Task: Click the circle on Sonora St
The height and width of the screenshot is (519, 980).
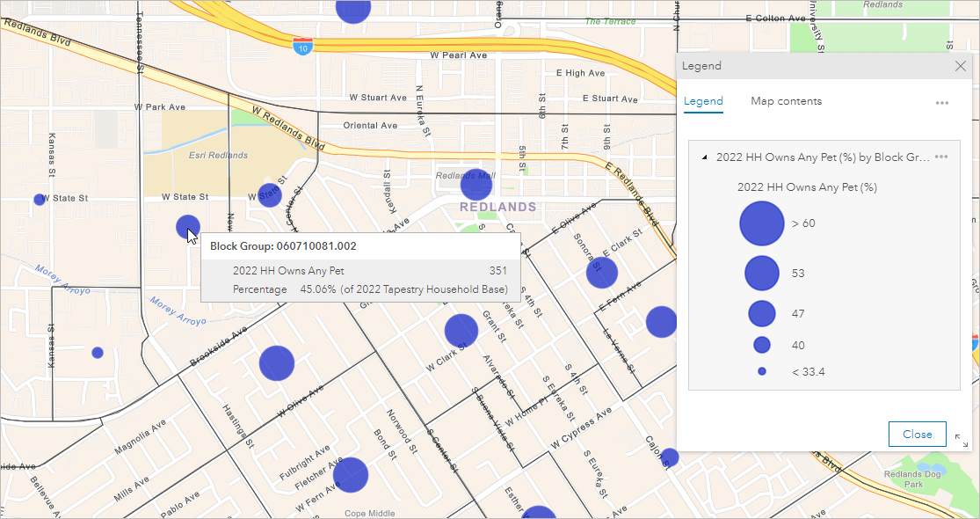Action: coord(602,273)
